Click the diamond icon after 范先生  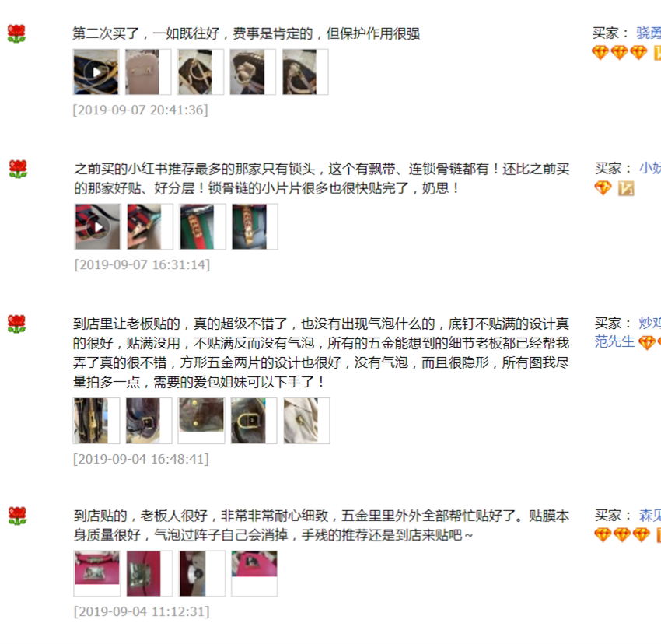point(646,342)
